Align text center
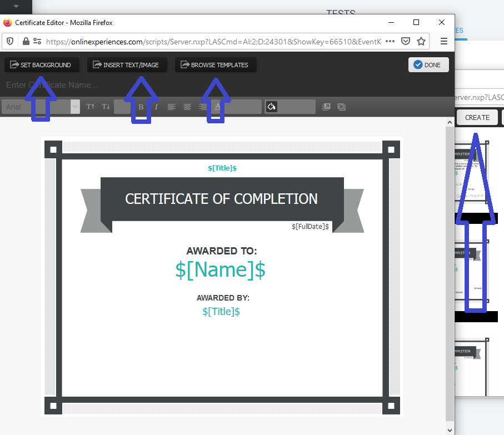Image resolution: width=504 pixels, height=435 pixels. tap(187, 107)
